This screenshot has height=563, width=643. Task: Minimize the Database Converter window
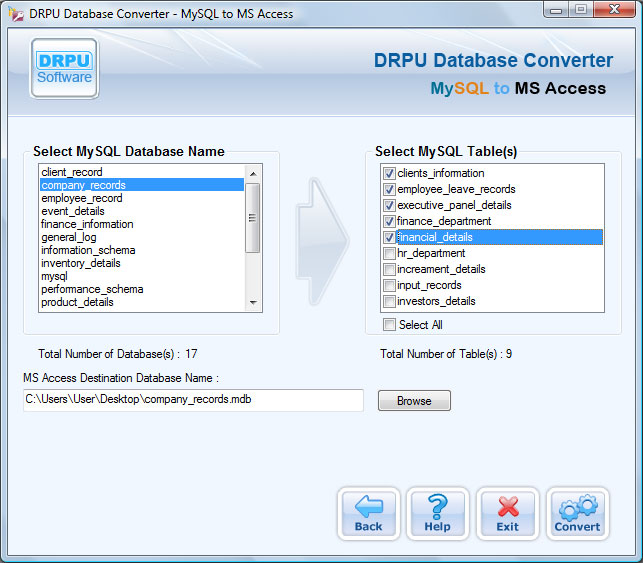pos(556,10)
